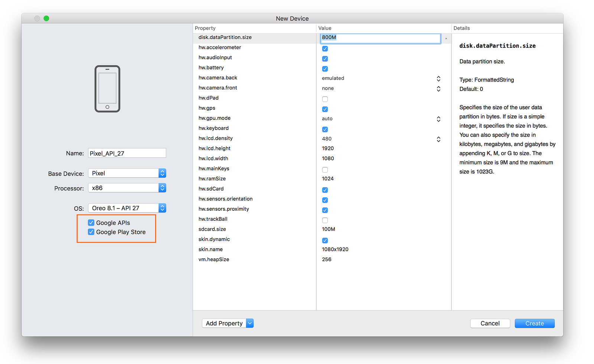Disable the hw.accelerometer checkbox
Screen dimensions: 594x364
(x=325, y=49)
